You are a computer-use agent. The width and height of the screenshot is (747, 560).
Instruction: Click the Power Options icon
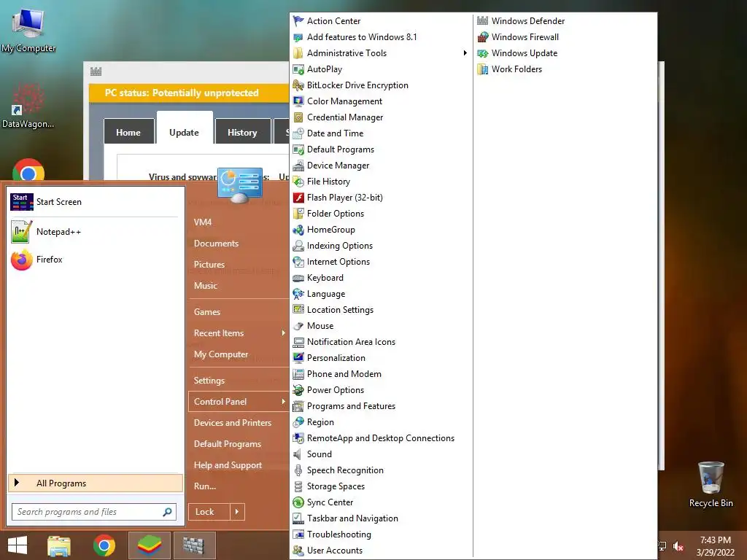coord(298,390)
